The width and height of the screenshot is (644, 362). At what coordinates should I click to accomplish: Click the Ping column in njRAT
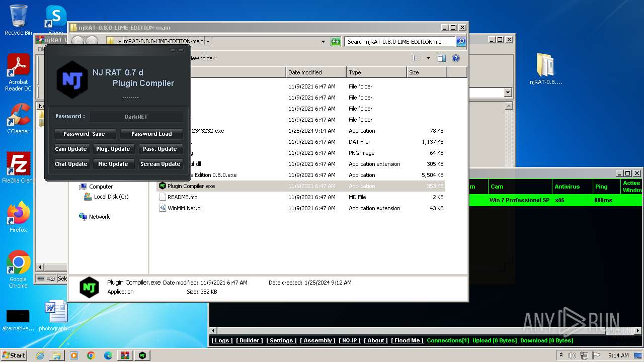tap(606, 187)
